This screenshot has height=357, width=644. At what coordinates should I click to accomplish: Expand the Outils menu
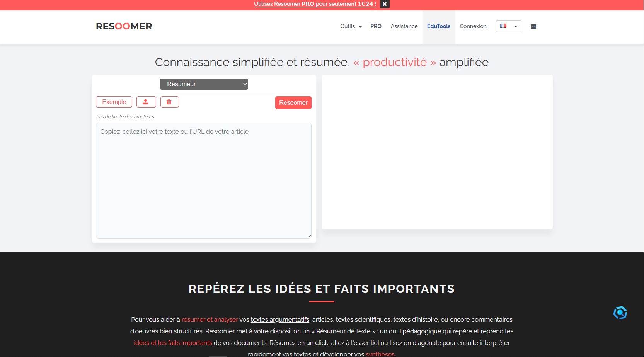point(351,26)
